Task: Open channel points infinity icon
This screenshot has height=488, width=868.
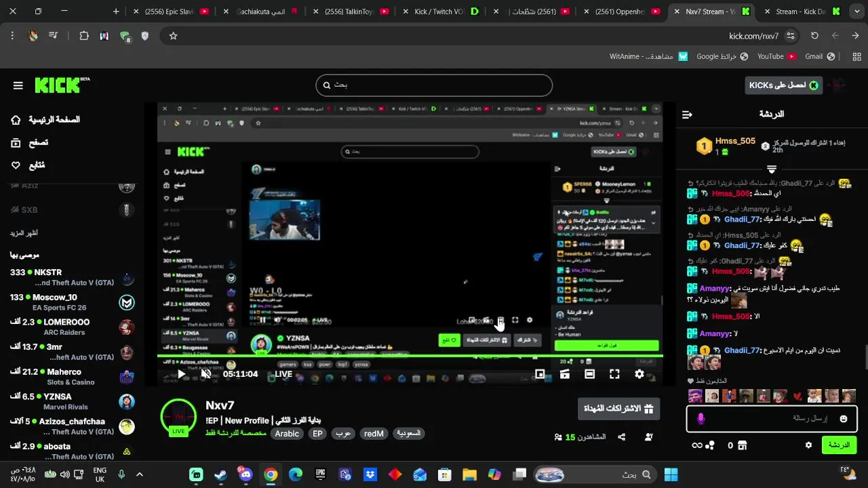Action: [x=696, y=445]
